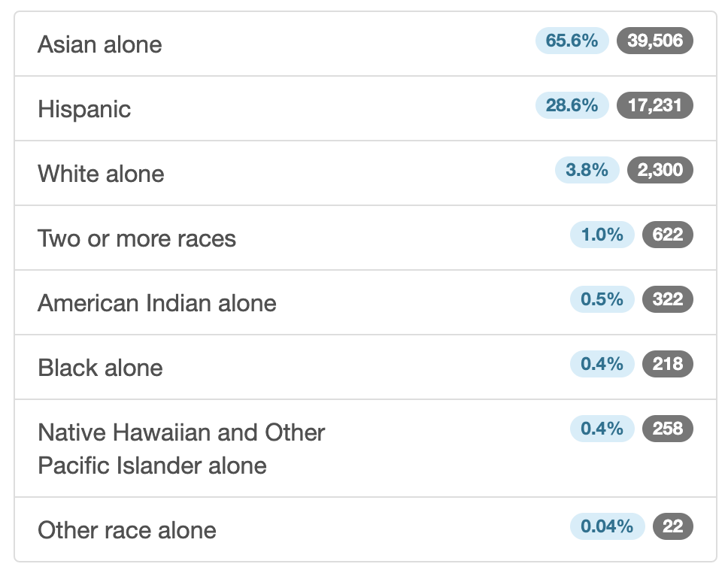Select the Two or more races row

pos(366,238)
